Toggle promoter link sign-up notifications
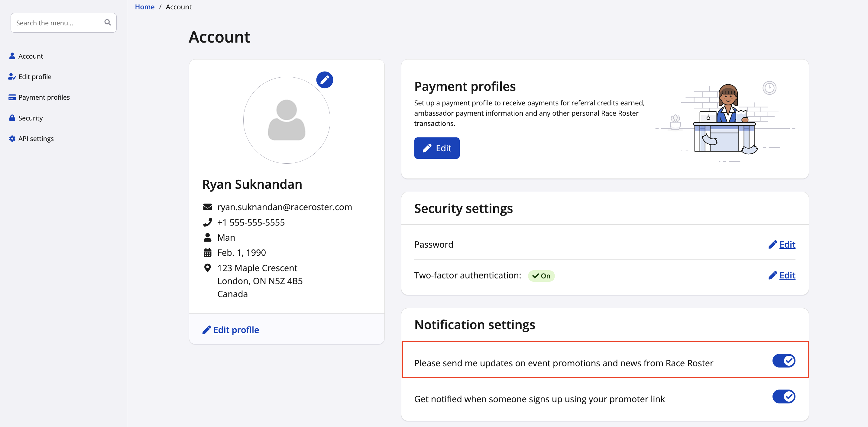Screen dimensions: 868x427 click(x=783, y=396)
